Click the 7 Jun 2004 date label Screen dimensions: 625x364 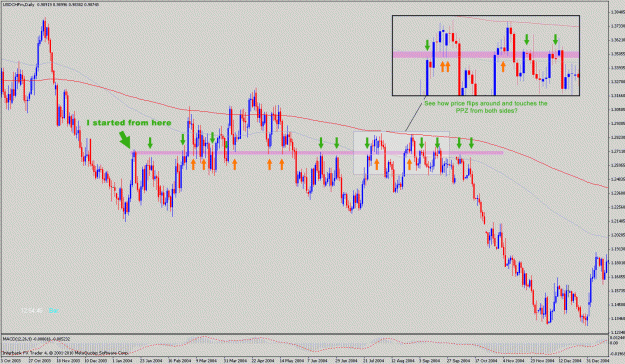pos(318,360)
